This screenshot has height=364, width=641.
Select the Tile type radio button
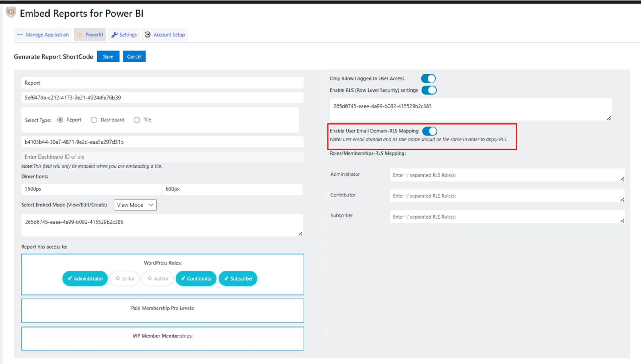(x=137, y=120)
